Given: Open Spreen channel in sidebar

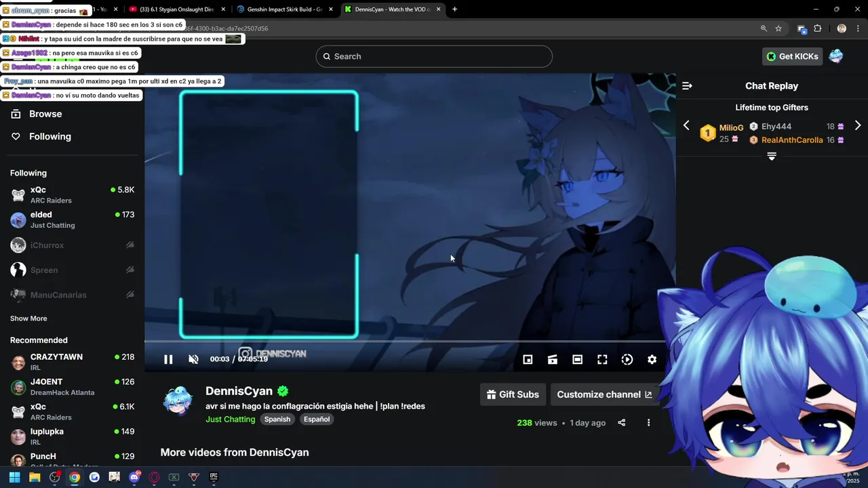Looking at the screenshot, I should pos(72,270).
